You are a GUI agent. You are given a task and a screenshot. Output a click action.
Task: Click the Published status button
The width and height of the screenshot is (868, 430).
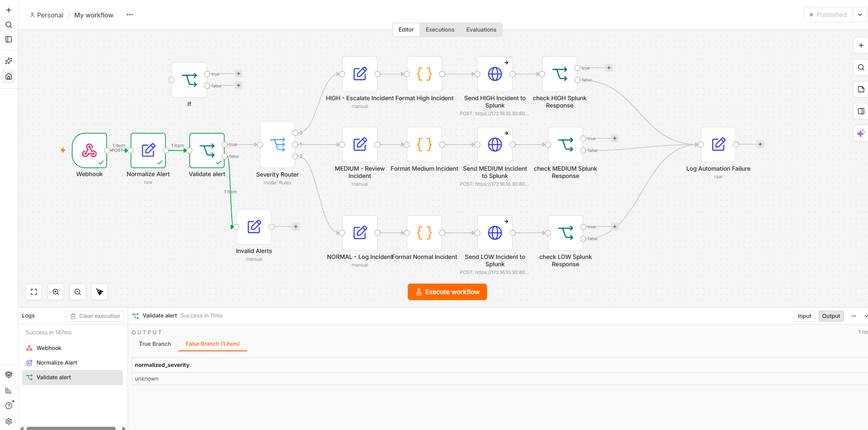click(x=828, y=15)
